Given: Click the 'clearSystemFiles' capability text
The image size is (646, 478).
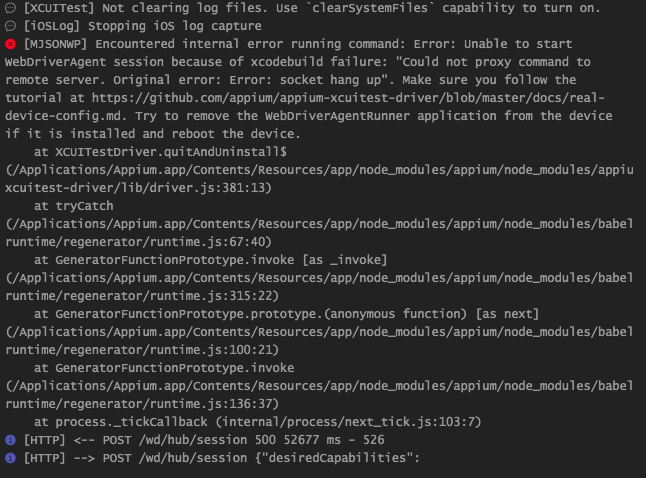Looking at the screenshot, I should coord(370,8).
